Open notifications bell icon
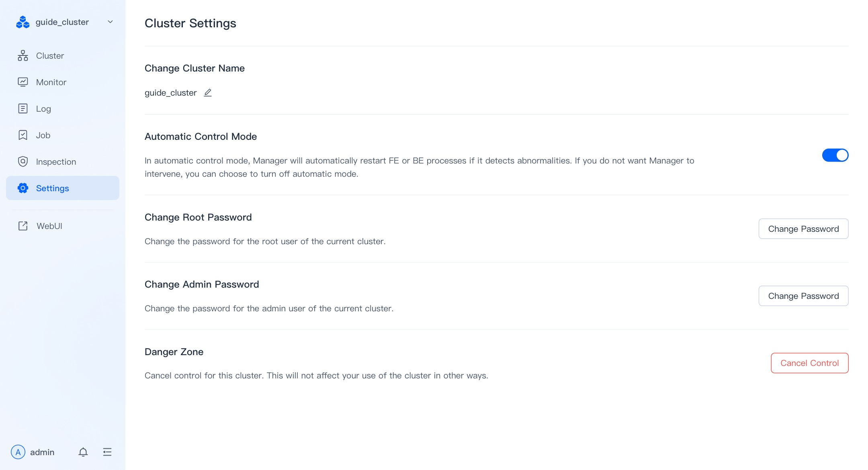Image resolution: width=868 pixels, height=470 pixels. pyautogui.click(x=83, y=452)
